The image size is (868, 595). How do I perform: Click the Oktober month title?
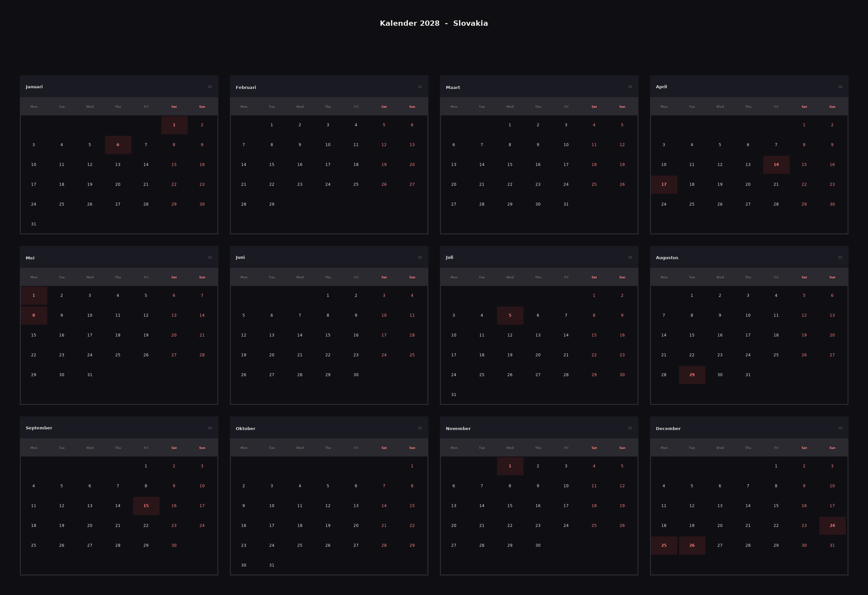(x=245, y=428)
